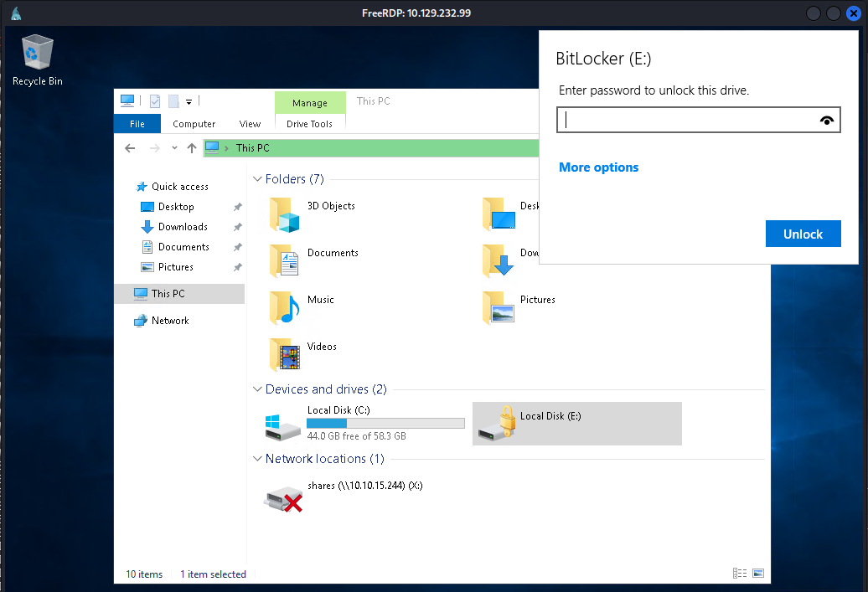Select This PC in navigation pane

click(179, 294)
